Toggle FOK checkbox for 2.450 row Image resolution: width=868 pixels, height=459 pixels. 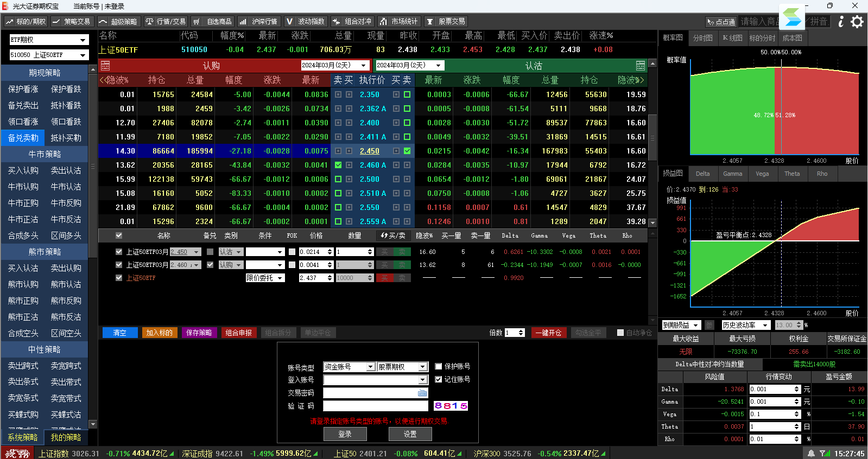point(292,252)
